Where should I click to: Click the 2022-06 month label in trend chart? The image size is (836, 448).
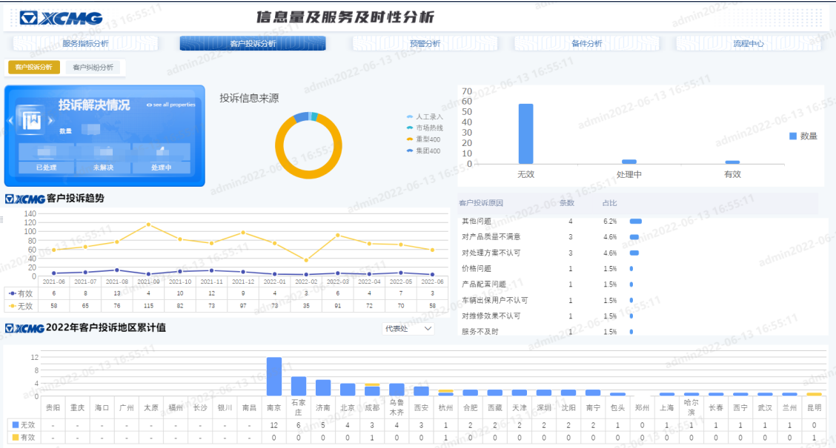(432, 281)
